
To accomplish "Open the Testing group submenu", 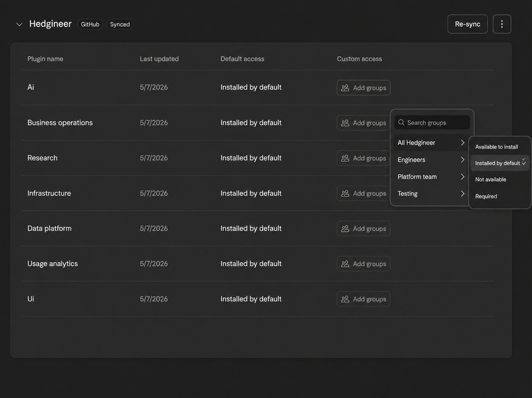I will click(431, 193).
